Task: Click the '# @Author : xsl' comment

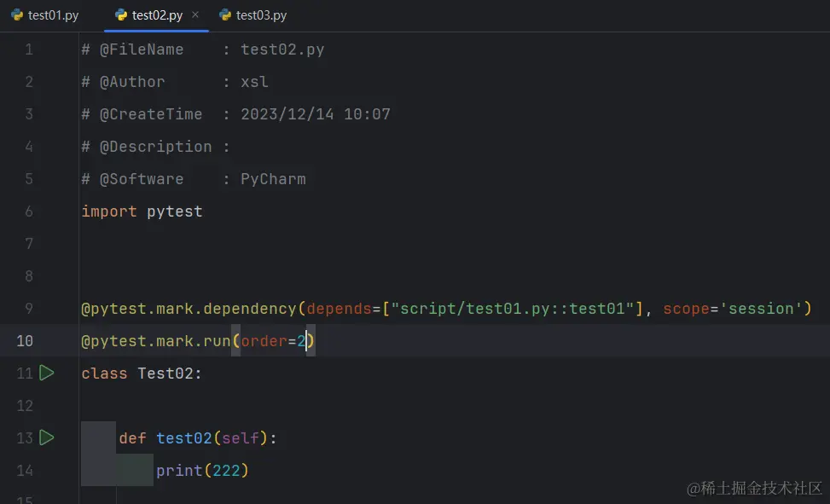Action: [x=175, y=82]
